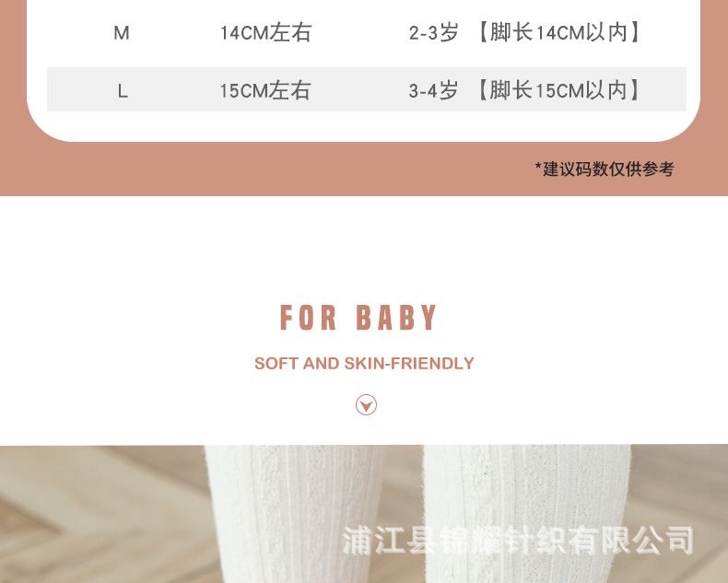Click the 【脚长15CM以内】 note
728x583 pixels.
pyautogui.click(x=559, y=90)
